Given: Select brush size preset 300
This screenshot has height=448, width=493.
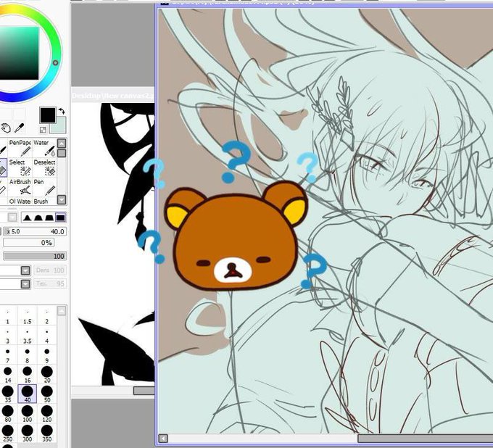Looking at the screenshot, I should [x=28, y=433].
